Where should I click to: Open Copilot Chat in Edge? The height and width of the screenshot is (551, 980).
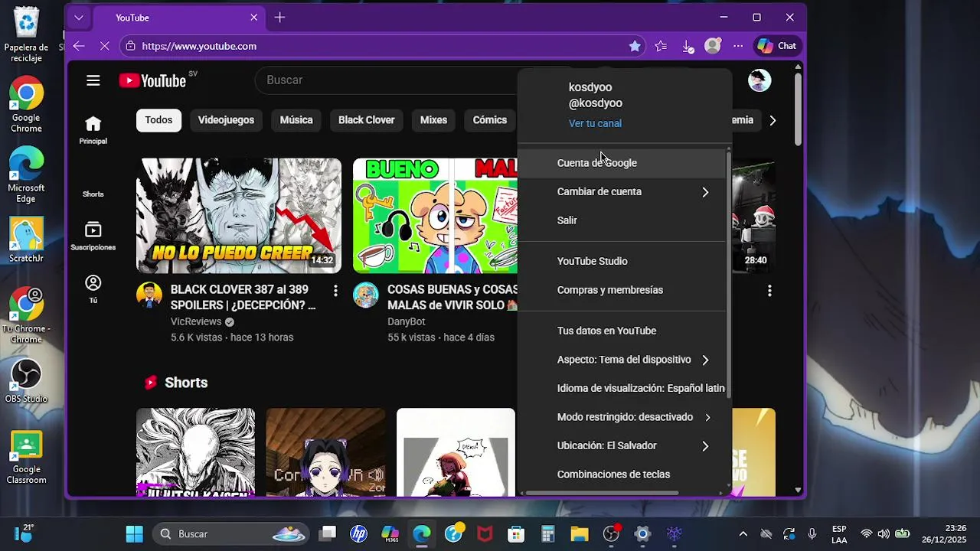click(777, 46)
